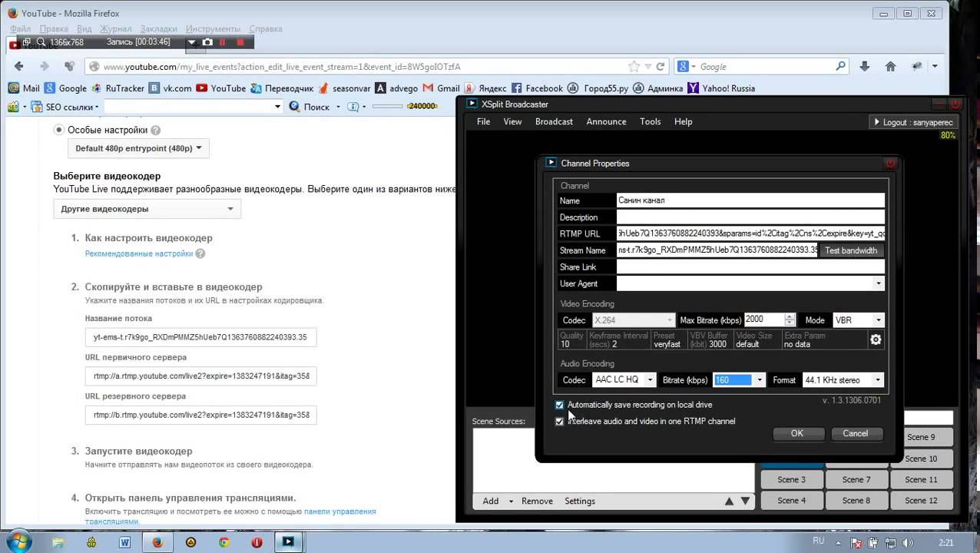Open the Gmail bookmark
980x553 pixels.
[441, 88]
